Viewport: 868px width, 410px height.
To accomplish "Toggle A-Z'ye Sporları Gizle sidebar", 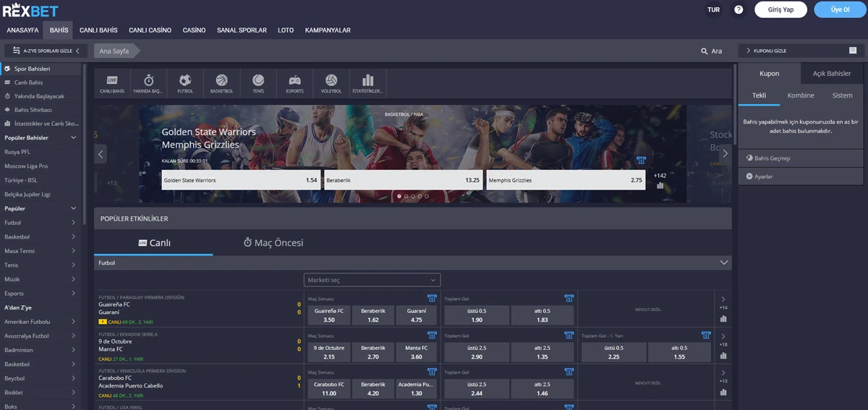I will [x=46, y=51].
